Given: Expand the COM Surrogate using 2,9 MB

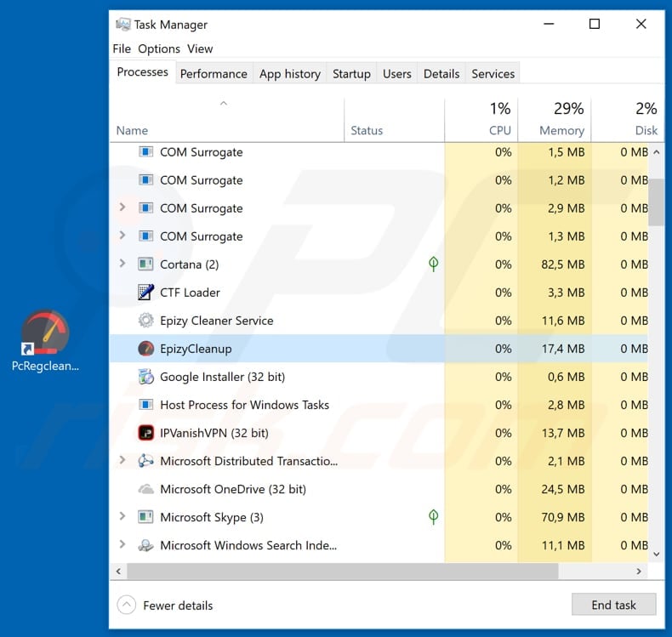Looking at the screenshot, I should point(122,207).
